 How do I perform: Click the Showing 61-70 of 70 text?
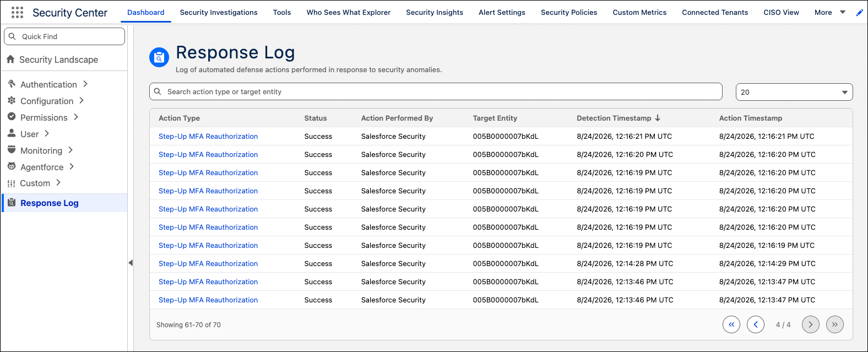click(x=188, y=324)
